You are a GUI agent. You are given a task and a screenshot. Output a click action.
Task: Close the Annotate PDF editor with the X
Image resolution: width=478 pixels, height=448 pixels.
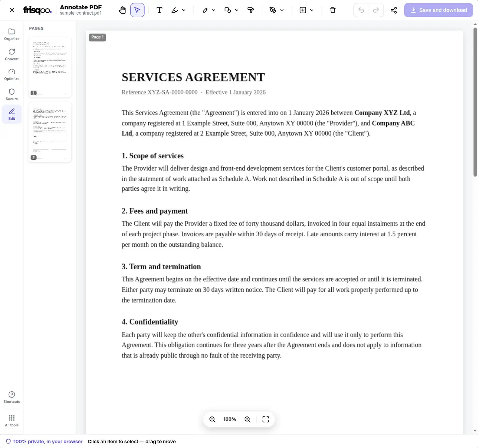point(12,10)
